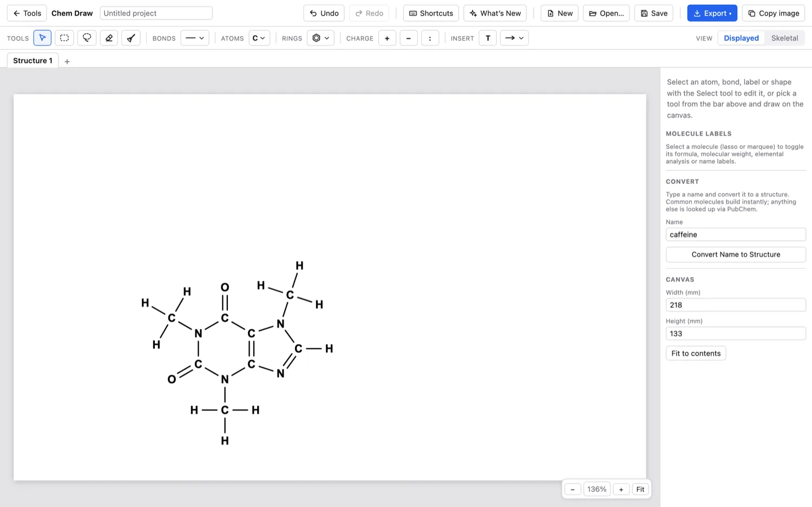Pick the eraser tool
Viewport: 812px width, 507px height.
pyautogui.click(x=109, y=38)
